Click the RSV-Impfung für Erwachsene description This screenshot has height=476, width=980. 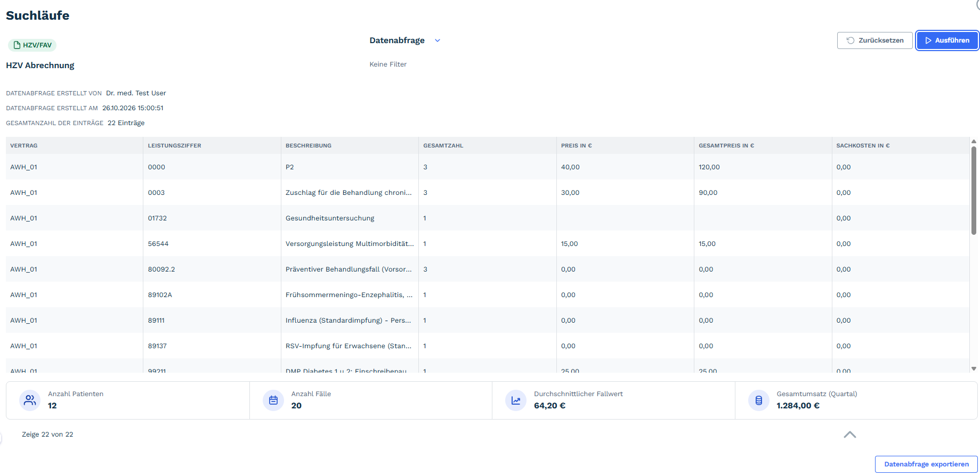click(x=349, y=346)
